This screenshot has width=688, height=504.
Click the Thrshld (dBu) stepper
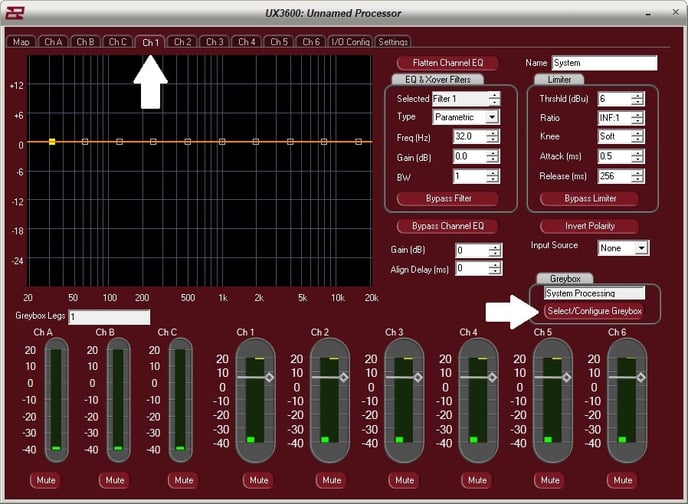pyautogui.click(x=638, y=99)
